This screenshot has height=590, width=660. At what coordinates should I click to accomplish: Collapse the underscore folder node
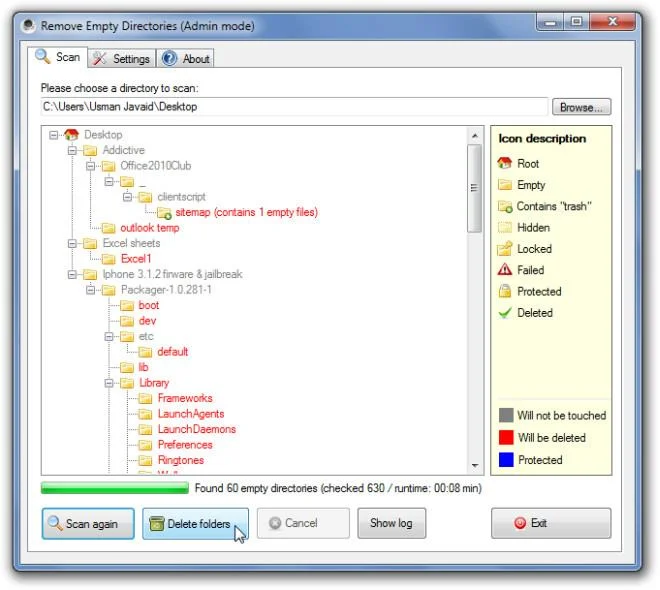coord(109,181)
